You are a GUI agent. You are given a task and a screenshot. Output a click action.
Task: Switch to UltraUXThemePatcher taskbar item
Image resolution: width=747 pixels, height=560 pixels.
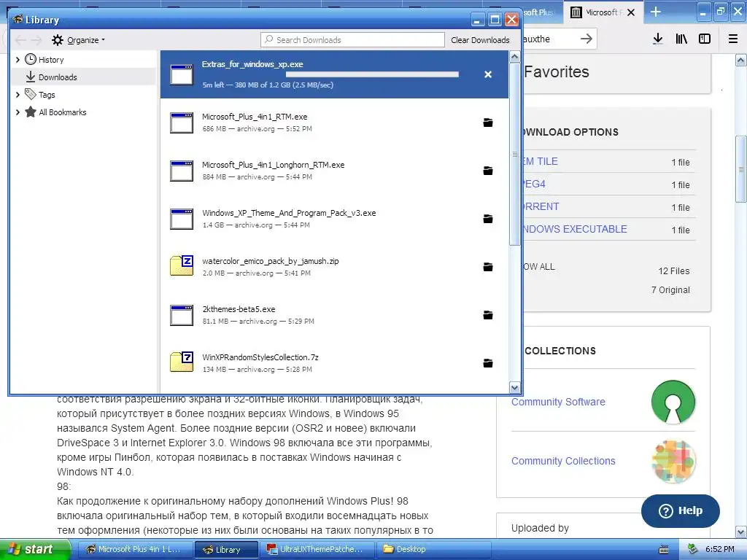pos(317,550)
